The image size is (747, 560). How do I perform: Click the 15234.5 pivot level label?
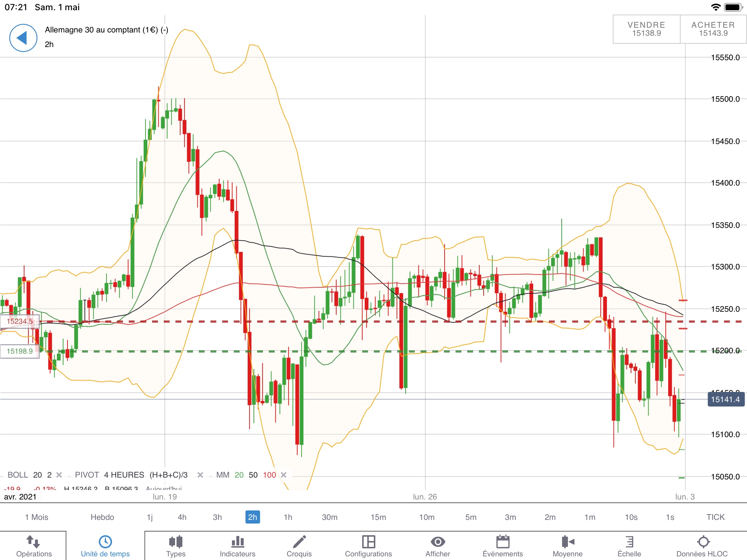[20, 321]
